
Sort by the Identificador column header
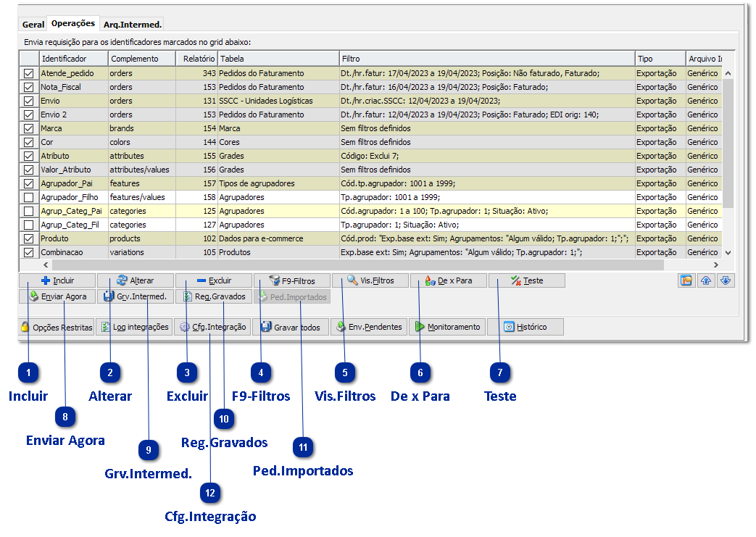72,58
